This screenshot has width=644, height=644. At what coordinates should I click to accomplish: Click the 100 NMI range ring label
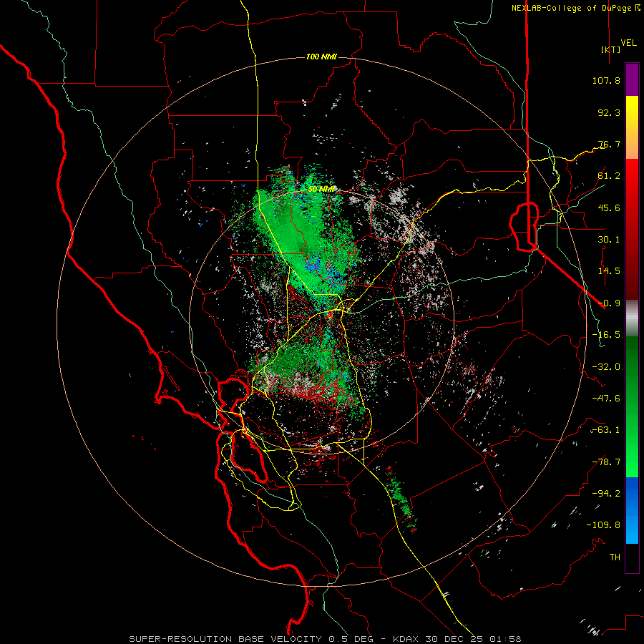[x=321, y=57]
